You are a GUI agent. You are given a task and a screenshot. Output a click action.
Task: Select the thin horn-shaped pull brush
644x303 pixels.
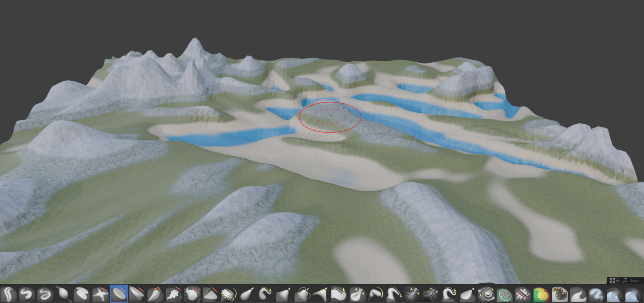pyautogui.click(x=320, y=294)
